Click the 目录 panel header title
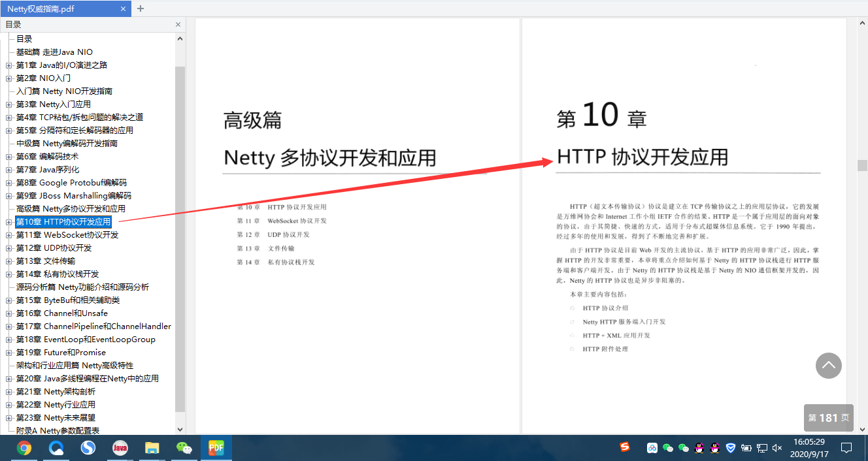This screenshot has width=868, height=461. pyautogui.click(x=13, y=25)
